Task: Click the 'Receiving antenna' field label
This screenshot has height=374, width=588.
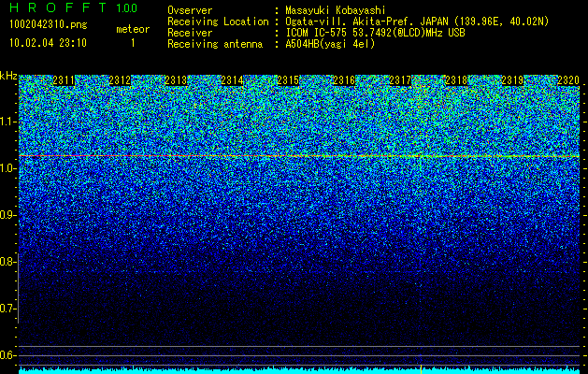Action: (x=215, y=44)
